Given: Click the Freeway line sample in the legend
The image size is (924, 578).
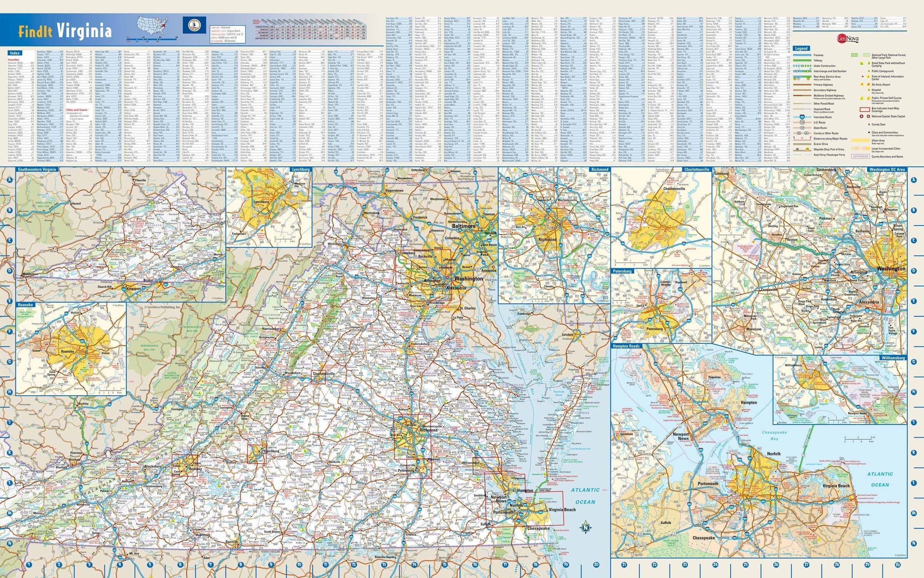Looking at the screenshot, I should point(802,55).
